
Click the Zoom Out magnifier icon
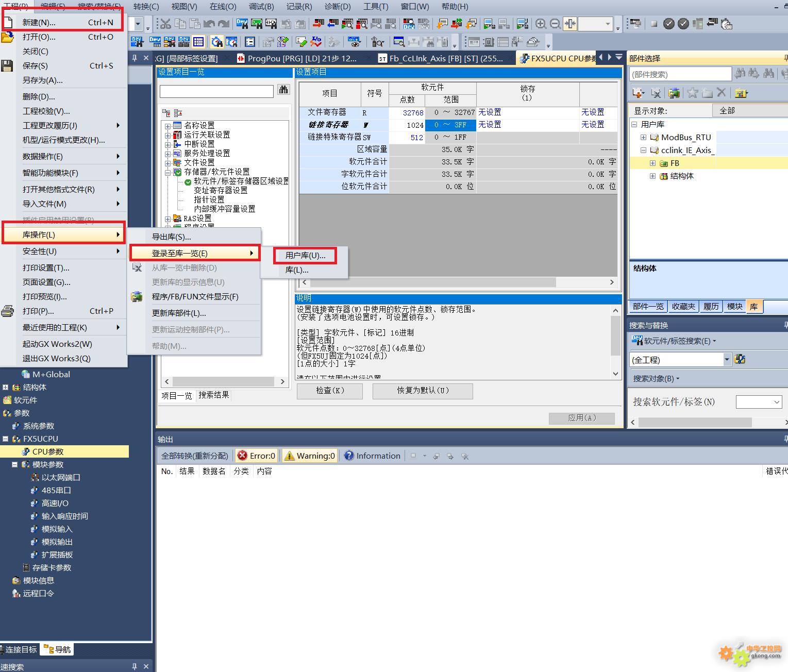[555, 24]
